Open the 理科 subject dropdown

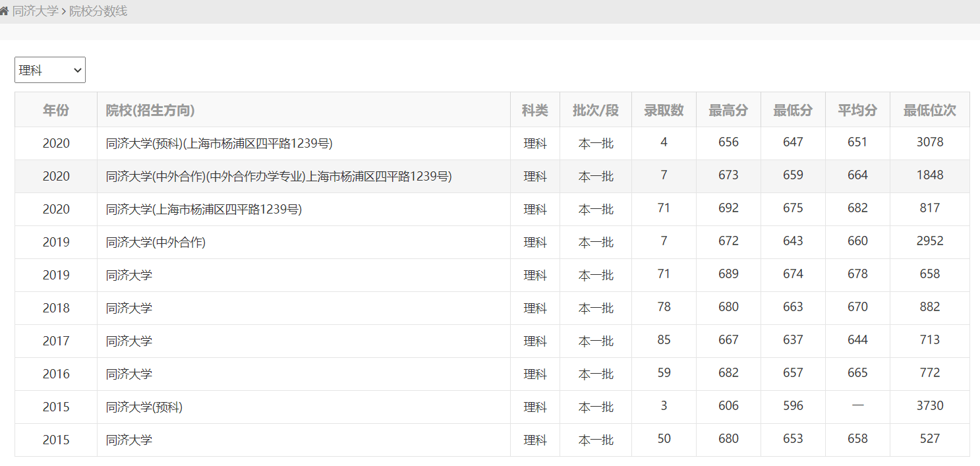[x=50, y=70]
